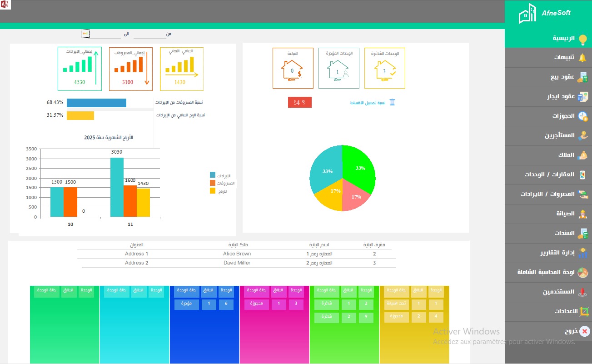592x364 pixels.
Task: Open alerts via the bell icon
Action: [582, 58]
